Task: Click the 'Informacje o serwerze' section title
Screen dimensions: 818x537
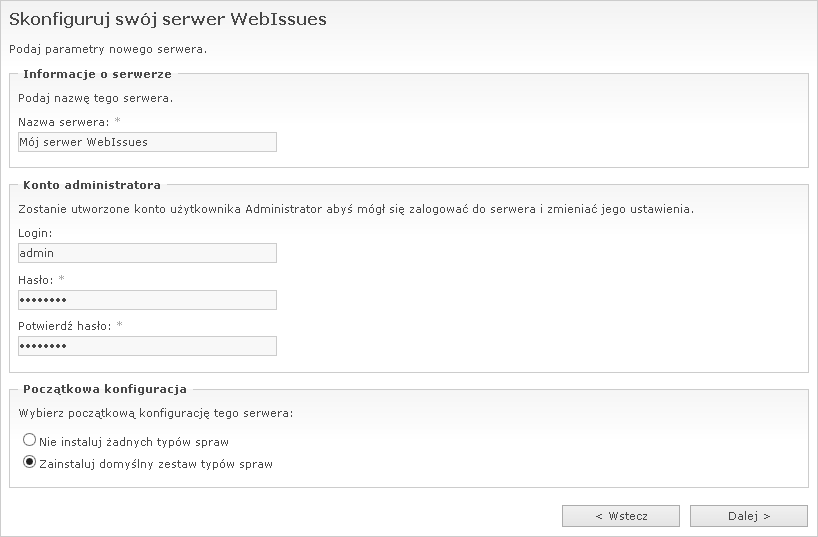Action: click(x=97, y=74)
